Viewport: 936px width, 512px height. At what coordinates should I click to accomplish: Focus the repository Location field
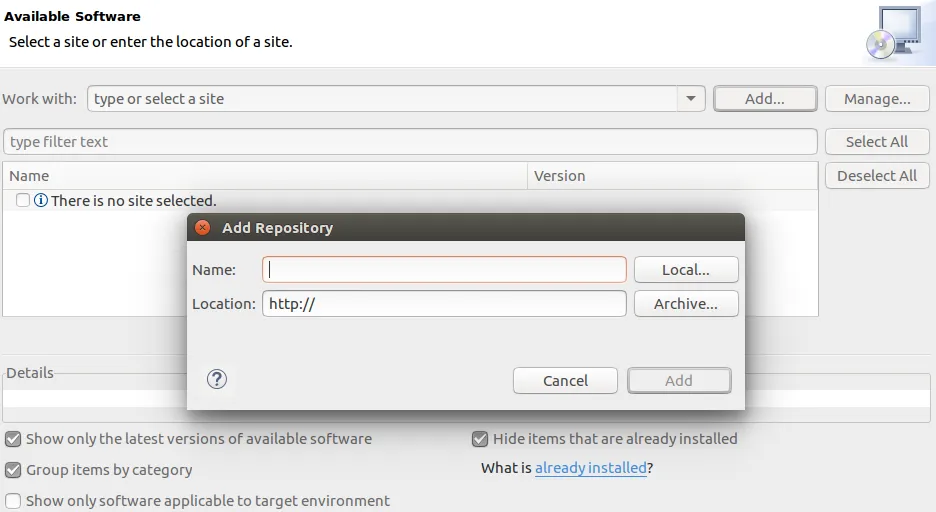tap(444, 304)
